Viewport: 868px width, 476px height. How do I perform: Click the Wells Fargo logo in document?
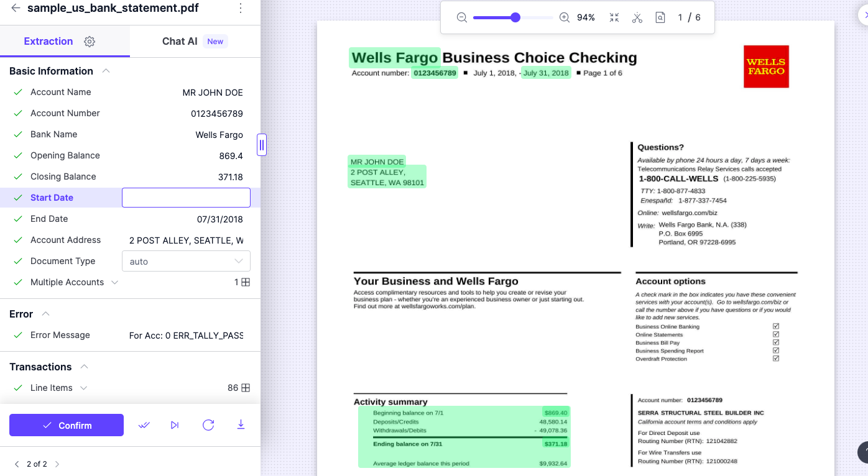pos(766,66)
